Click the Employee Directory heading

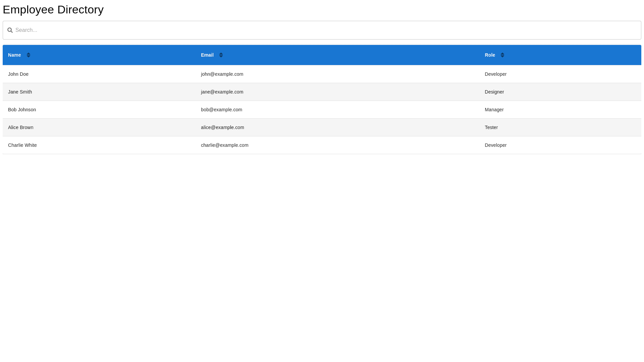(53, 9)
